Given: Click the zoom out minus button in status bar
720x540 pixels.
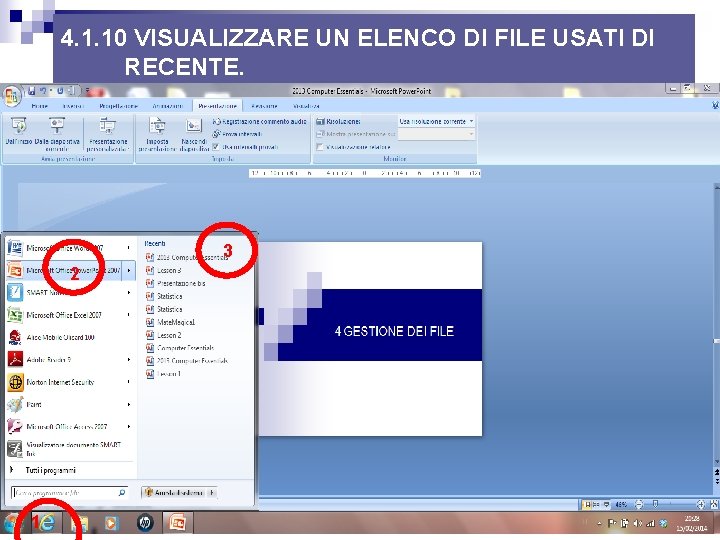Looking at the screenshot, I should (x=639, y=504).
